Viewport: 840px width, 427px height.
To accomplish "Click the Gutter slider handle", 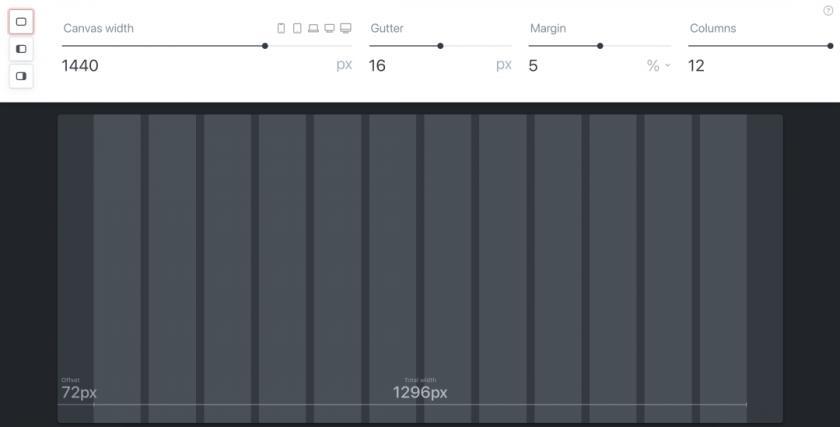I will tap(440, 46).
